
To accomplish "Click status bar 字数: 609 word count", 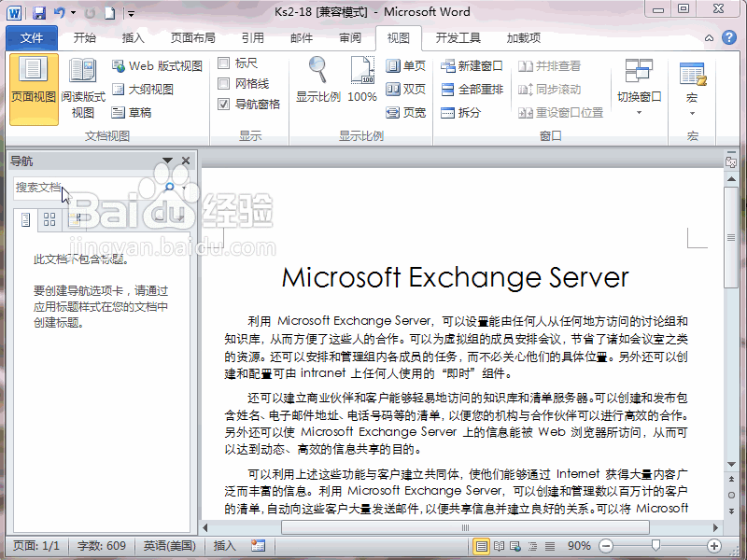I will (102, 546).
